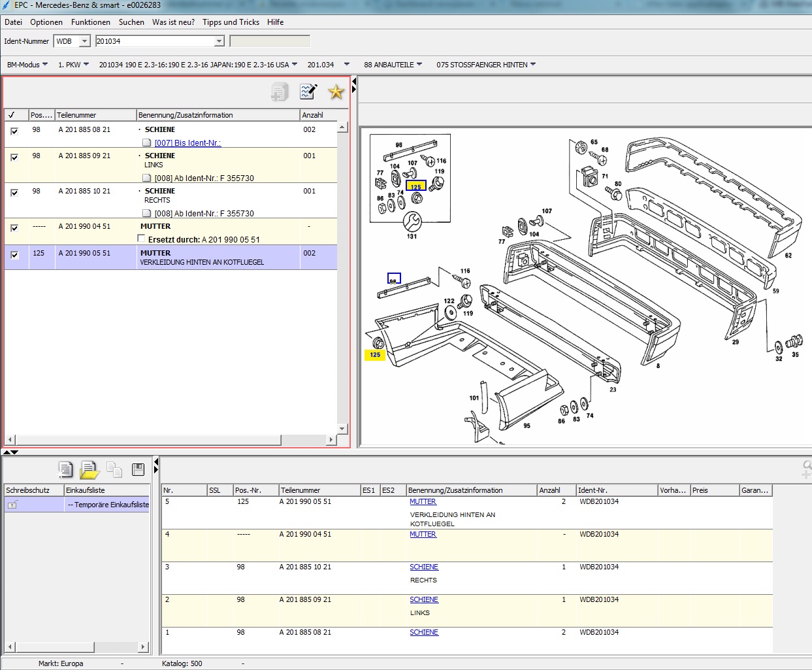Open the Hilfe menu
812x670 pixels.
[276, 22]
